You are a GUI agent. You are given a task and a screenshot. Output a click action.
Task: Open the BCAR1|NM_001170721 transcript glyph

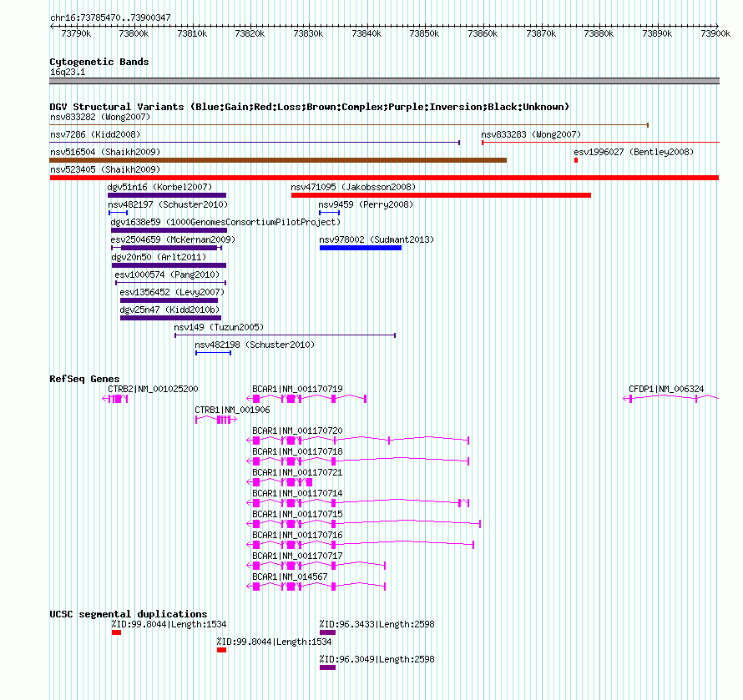point(280,482)
